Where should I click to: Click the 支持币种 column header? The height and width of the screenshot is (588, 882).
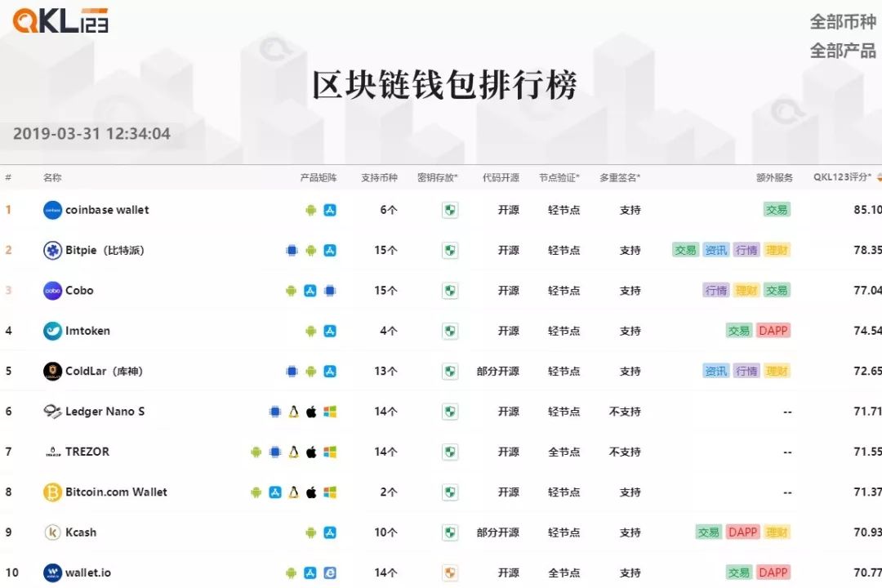pyautogui.click(x=379, y=178)
